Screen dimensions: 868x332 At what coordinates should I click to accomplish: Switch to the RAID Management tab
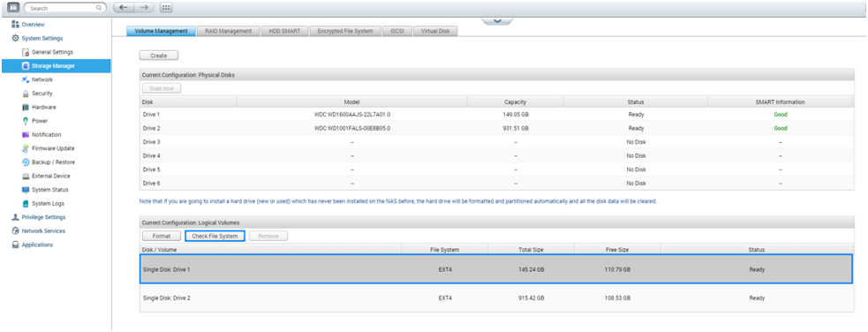pyautogui.click(x=228, y=31)
